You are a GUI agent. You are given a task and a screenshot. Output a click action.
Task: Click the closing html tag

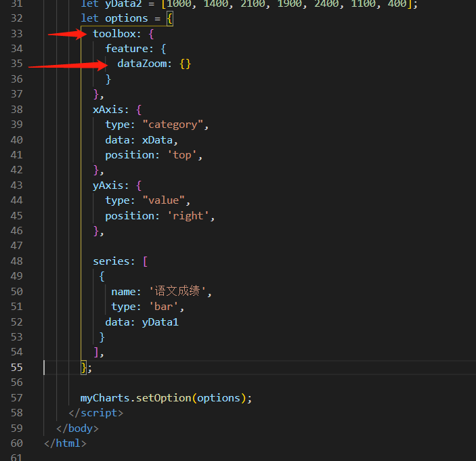[x=65, y=443]
